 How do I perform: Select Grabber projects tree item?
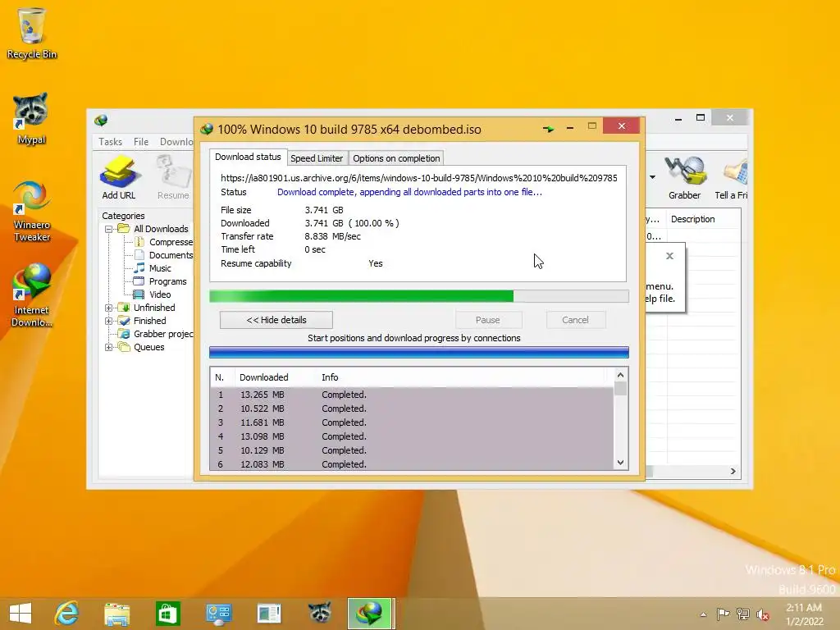[156, 334]
